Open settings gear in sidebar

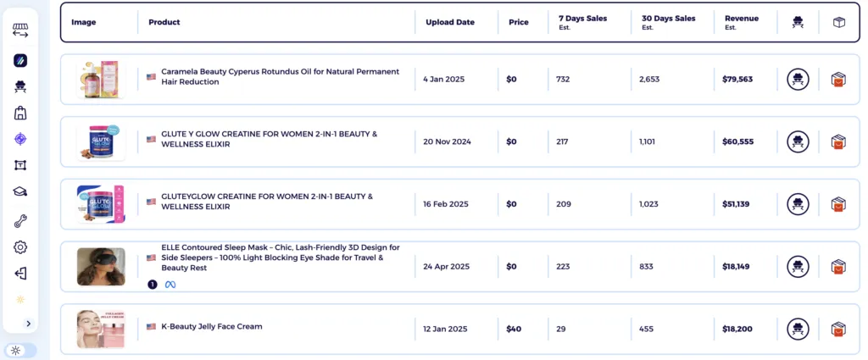tap(20, 247)
